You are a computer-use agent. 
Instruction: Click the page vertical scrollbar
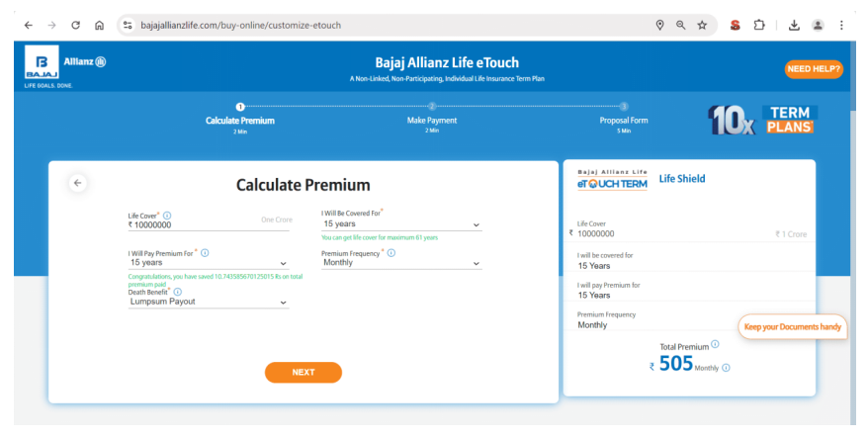[852, 232]
